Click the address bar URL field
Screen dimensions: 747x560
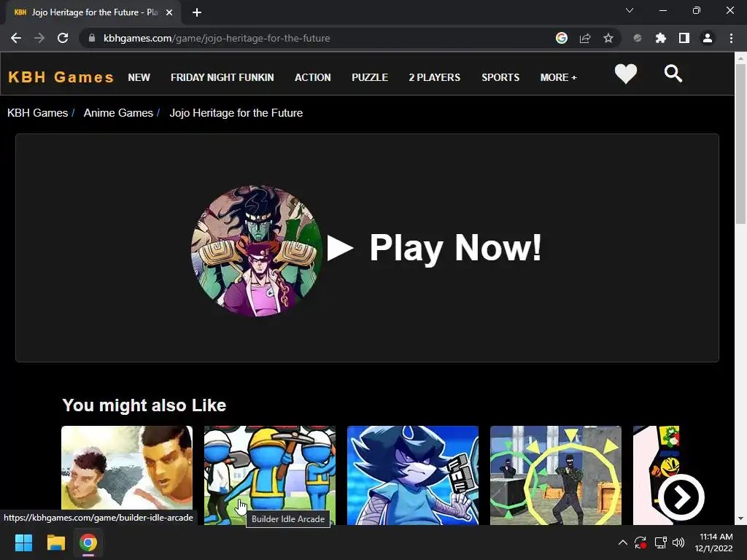point(314,38)
